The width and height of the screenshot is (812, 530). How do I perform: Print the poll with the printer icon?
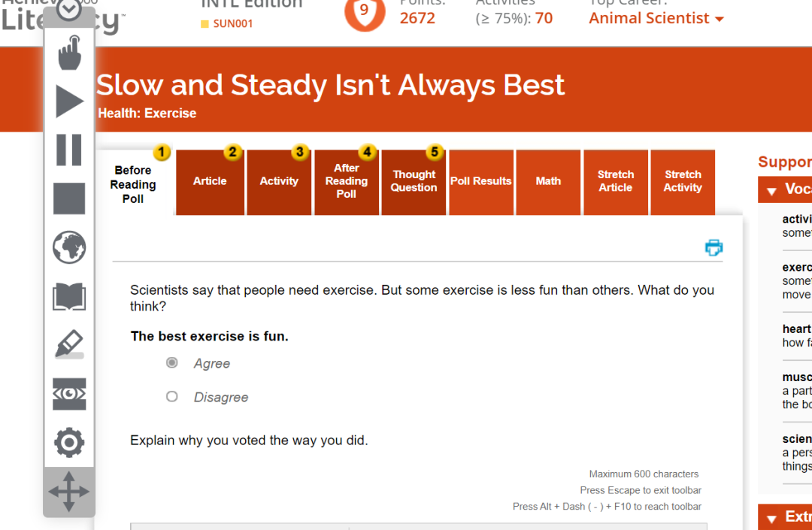(x=714, y=248)
